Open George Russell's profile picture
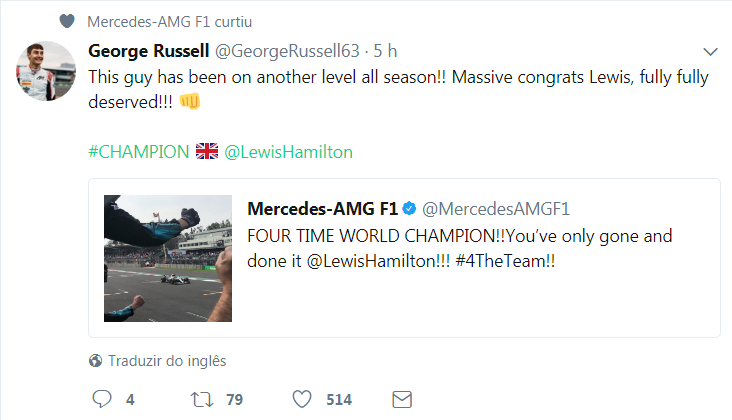 [x=45, y=71]
